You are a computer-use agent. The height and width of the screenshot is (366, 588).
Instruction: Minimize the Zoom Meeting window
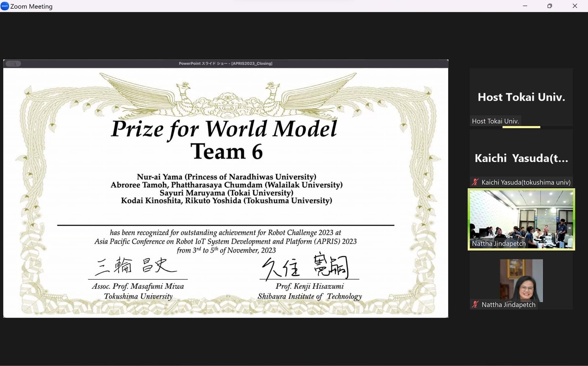(x=525, y=6)
